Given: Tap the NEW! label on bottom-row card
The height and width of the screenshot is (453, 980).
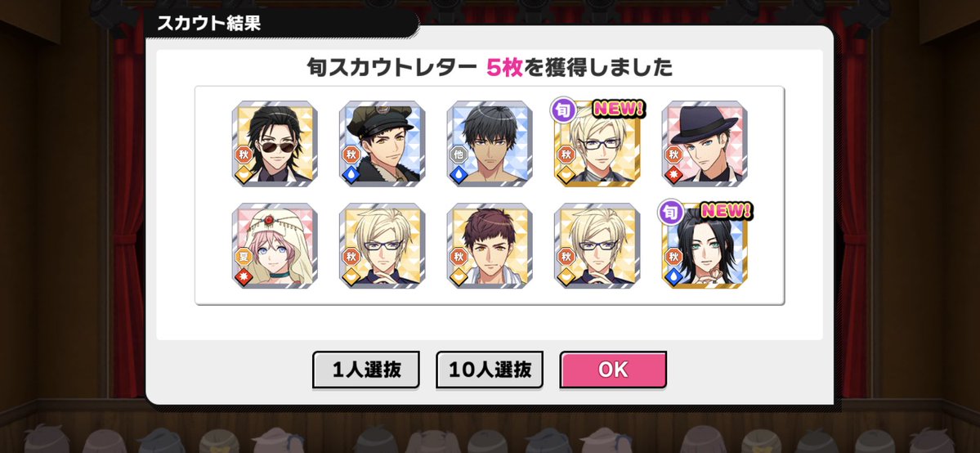Looking at the screenshot, I should [x=727, y=211].
